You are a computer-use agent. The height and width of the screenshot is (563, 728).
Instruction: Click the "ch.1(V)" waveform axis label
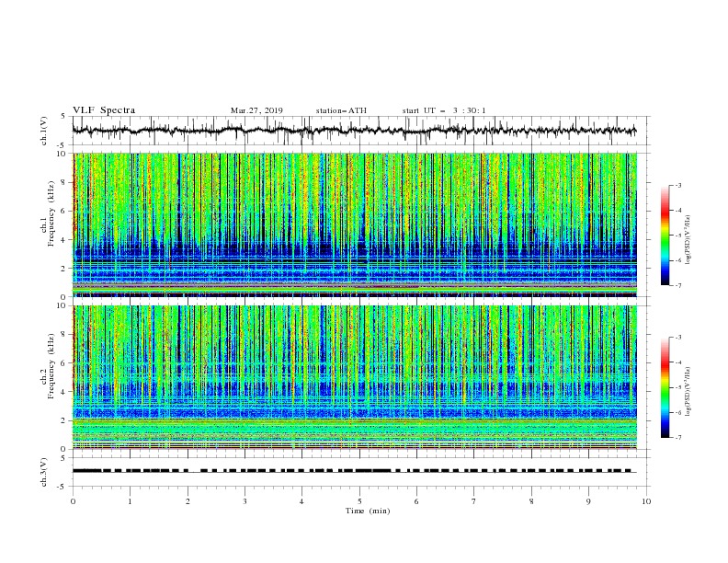[44, 131]
